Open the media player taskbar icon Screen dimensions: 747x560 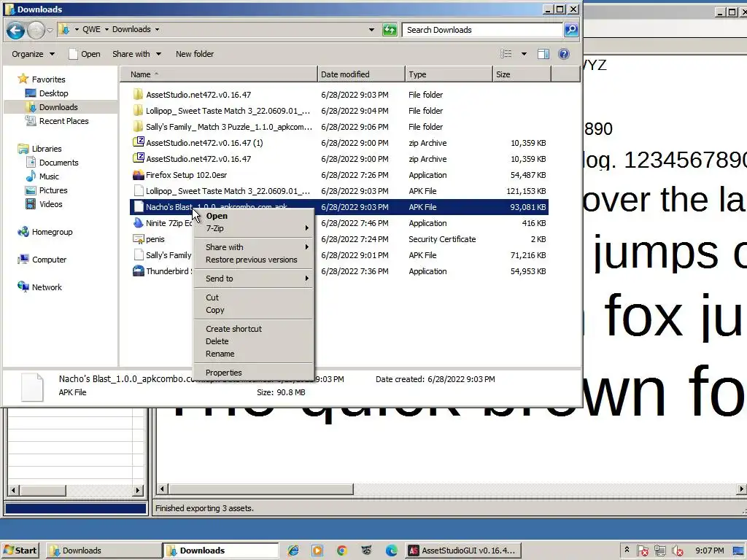[x=317, y=551]
